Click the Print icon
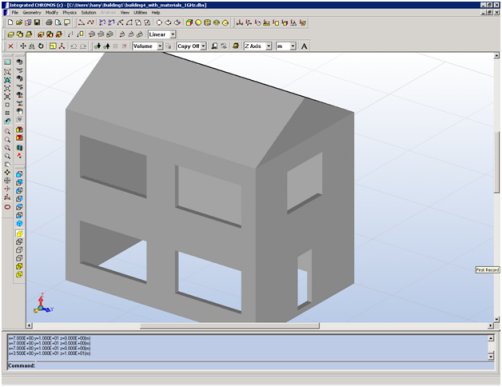502x387 pixels. [49, 23]
